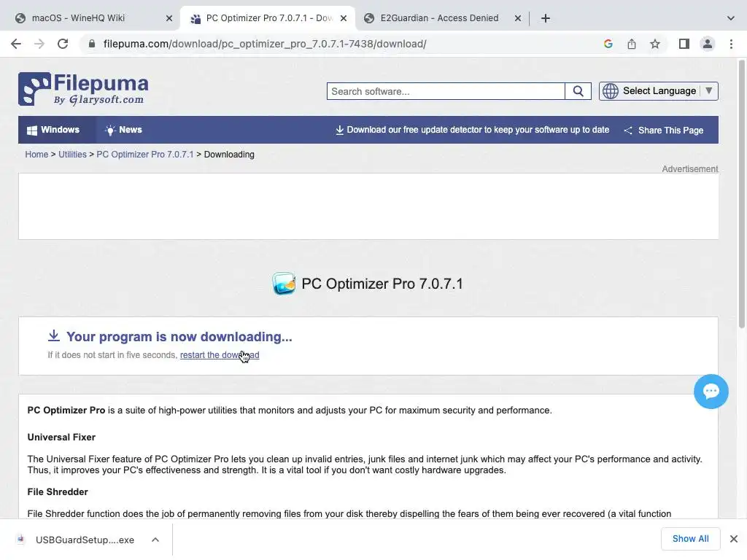Open a new browser tab
The height and width of the screenshot is (560, 747).
(x=546, y=18)
